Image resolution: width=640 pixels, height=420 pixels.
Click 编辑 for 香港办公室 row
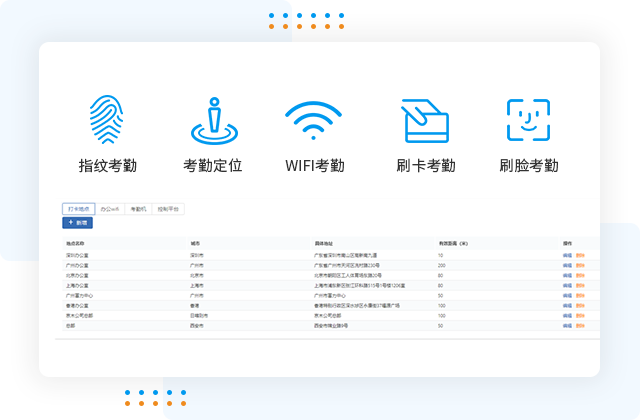567,305
